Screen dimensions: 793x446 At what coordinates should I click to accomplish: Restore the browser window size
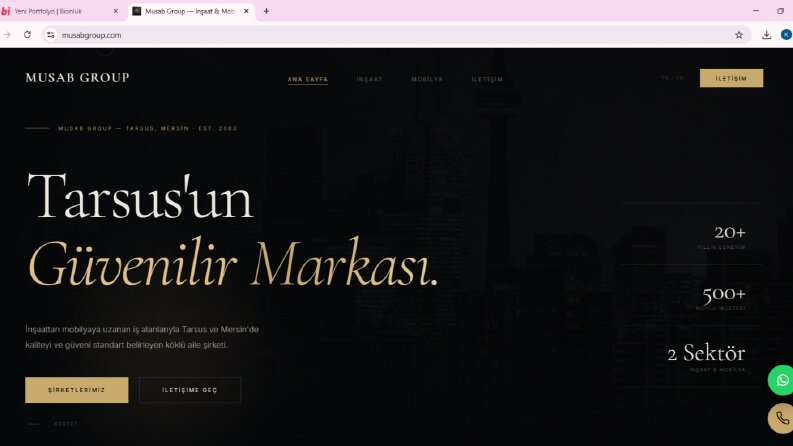point(781,11)
